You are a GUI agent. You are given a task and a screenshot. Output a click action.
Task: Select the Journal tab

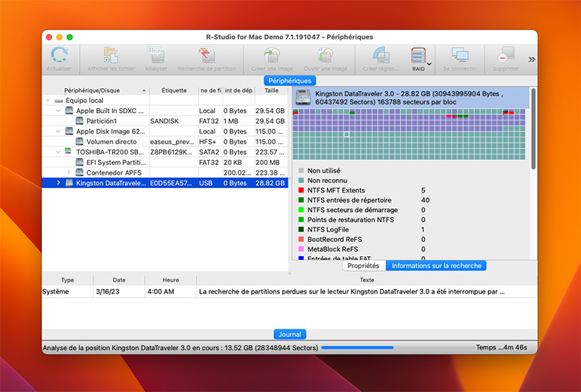[x=290, y=335]
